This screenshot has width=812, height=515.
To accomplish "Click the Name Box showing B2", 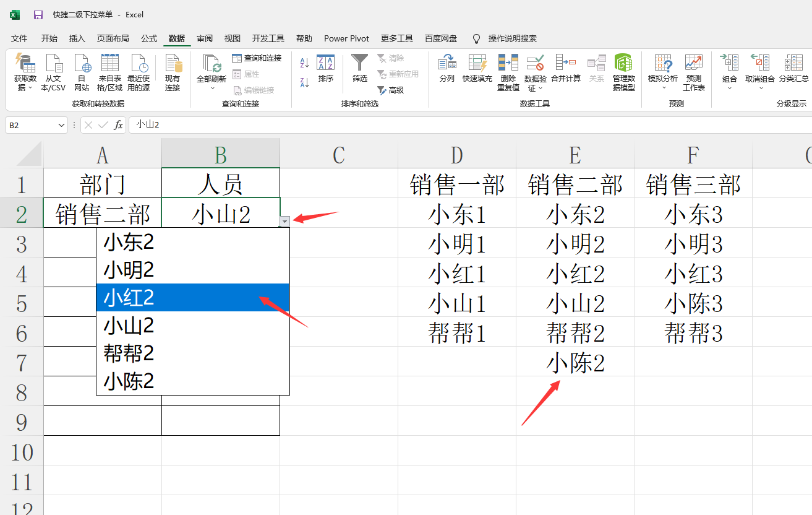I will click(31, 125).
